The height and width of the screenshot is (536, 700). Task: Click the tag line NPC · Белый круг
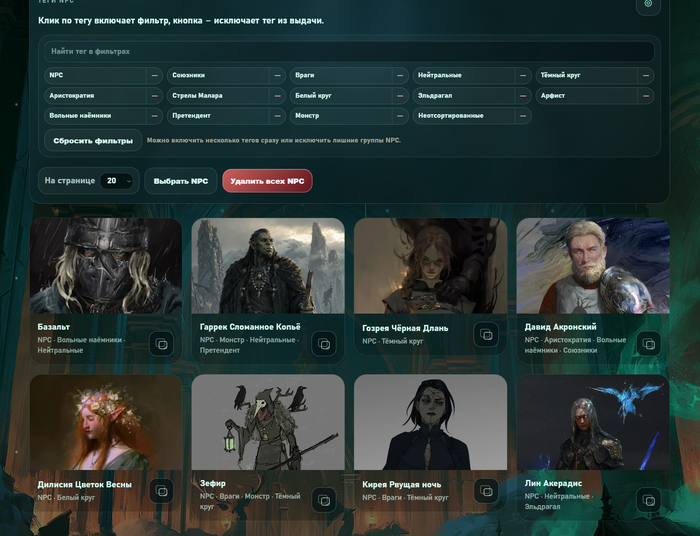pos(66,497)
